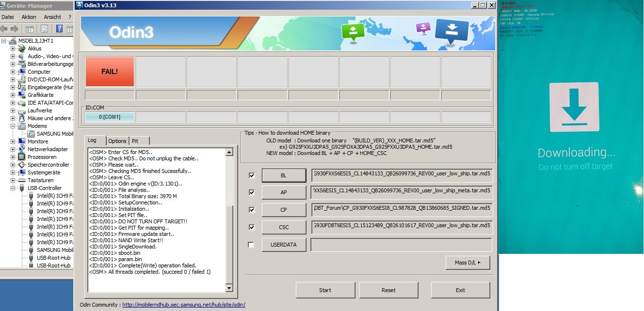Expand the Tastaturen node
The width and height of the screenshot is (644, 311).
tap(13, 181)
